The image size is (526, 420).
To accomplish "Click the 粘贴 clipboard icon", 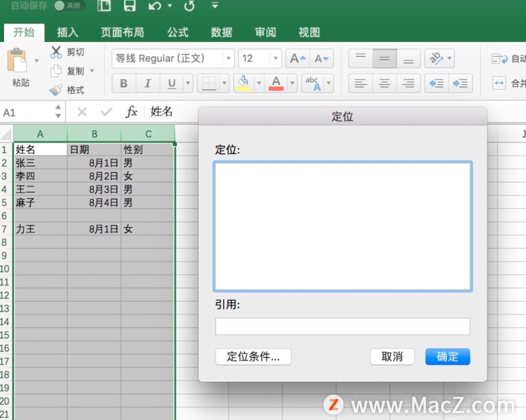I will tap(17, 60).
